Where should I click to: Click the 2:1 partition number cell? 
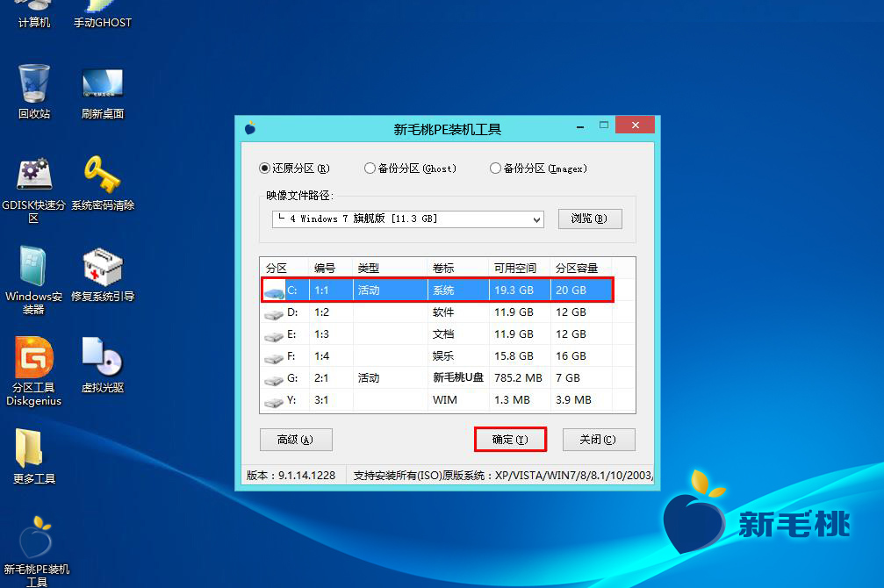tap(321, 378)
